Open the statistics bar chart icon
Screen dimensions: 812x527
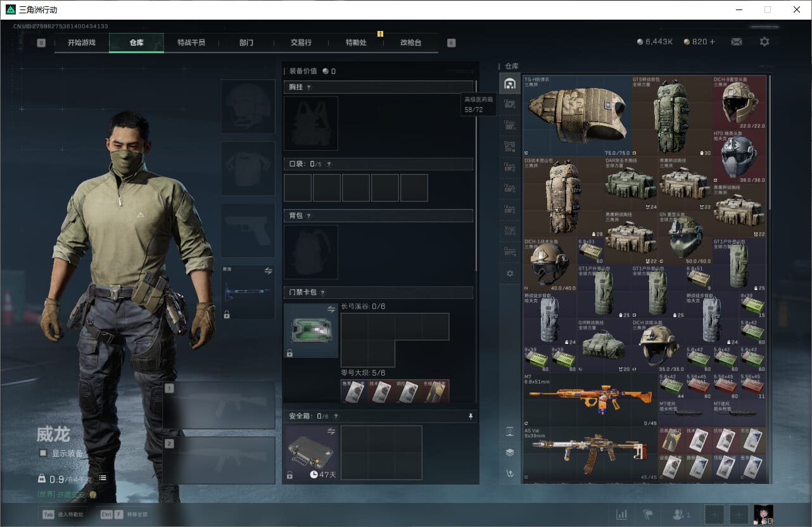point(622,514)
